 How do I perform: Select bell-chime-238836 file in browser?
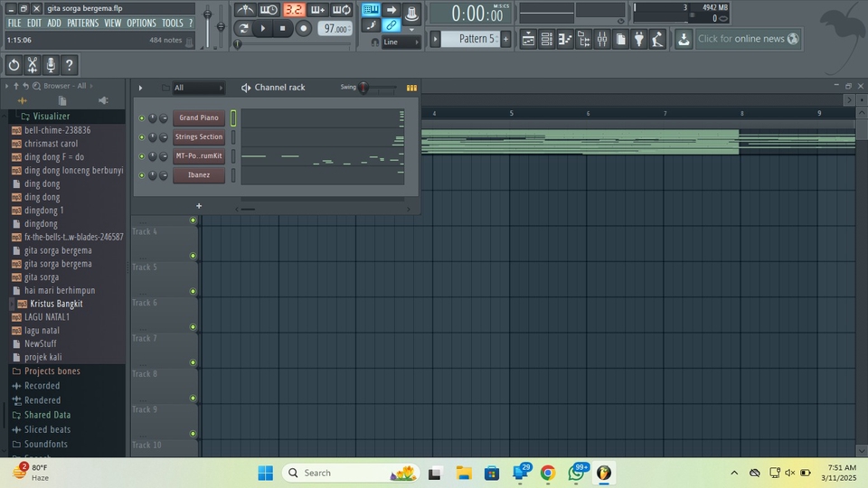pyautogui.click(x=58, y=130)
